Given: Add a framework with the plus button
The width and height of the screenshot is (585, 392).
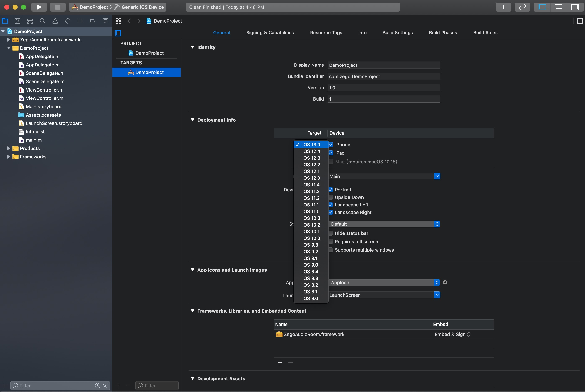Looking at the screenshot, I should 280,363.
